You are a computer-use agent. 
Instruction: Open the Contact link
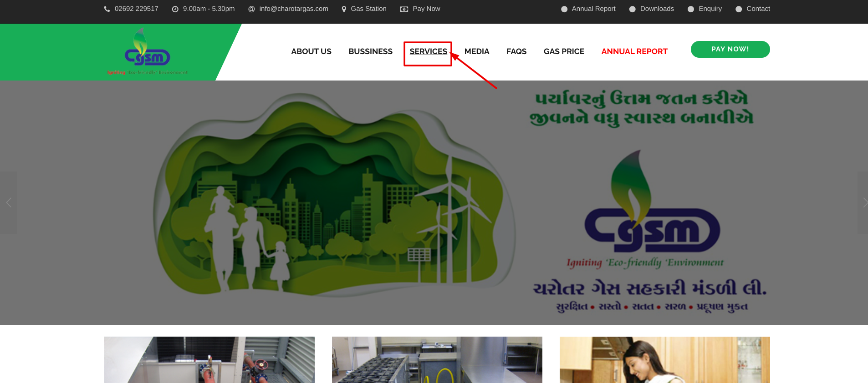(758, 9)
